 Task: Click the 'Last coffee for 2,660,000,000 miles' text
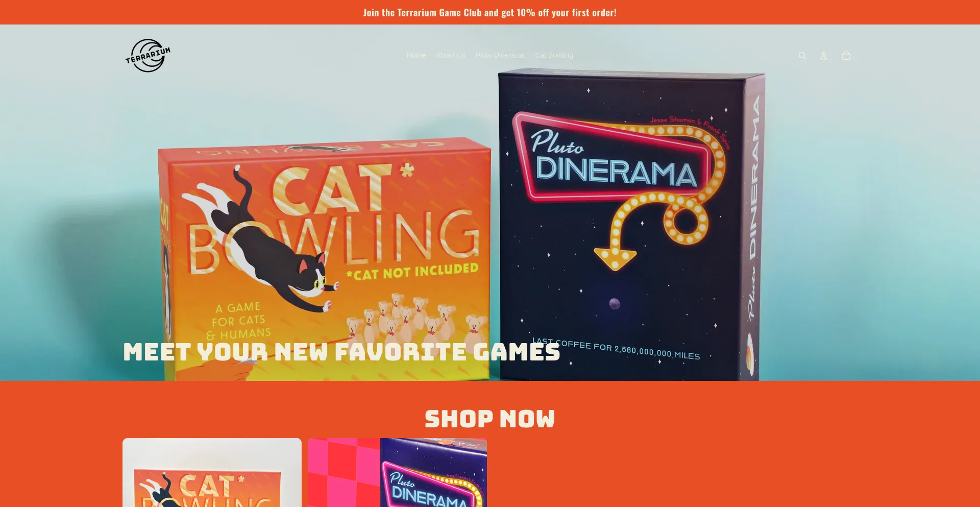(x=616, y=348)
